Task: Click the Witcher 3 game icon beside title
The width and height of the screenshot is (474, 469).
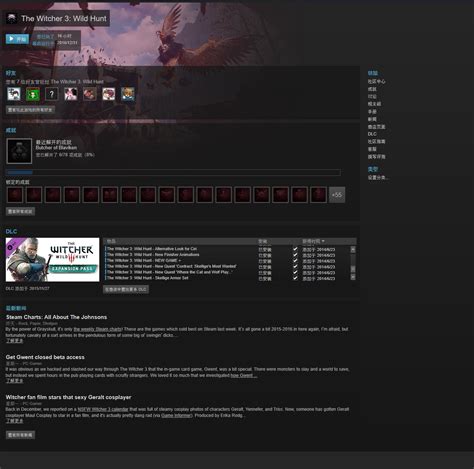Action: (x=12, y=18)
